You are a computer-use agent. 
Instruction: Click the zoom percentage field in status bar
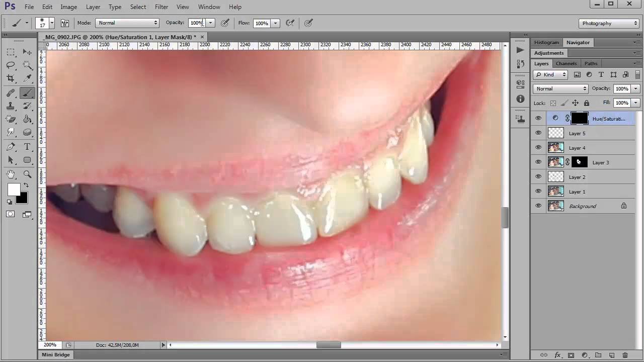[x=50, y=345]
